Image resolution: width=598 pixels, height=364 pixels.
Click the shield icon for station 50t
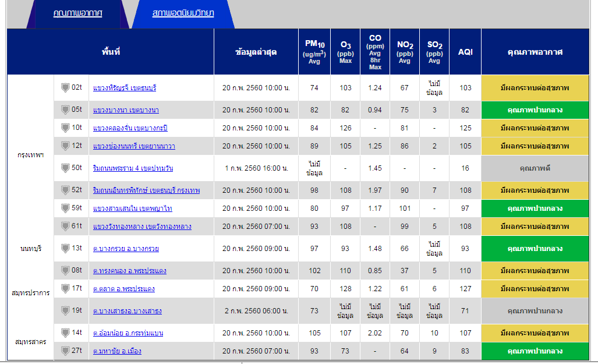click(x=65, y=168)
